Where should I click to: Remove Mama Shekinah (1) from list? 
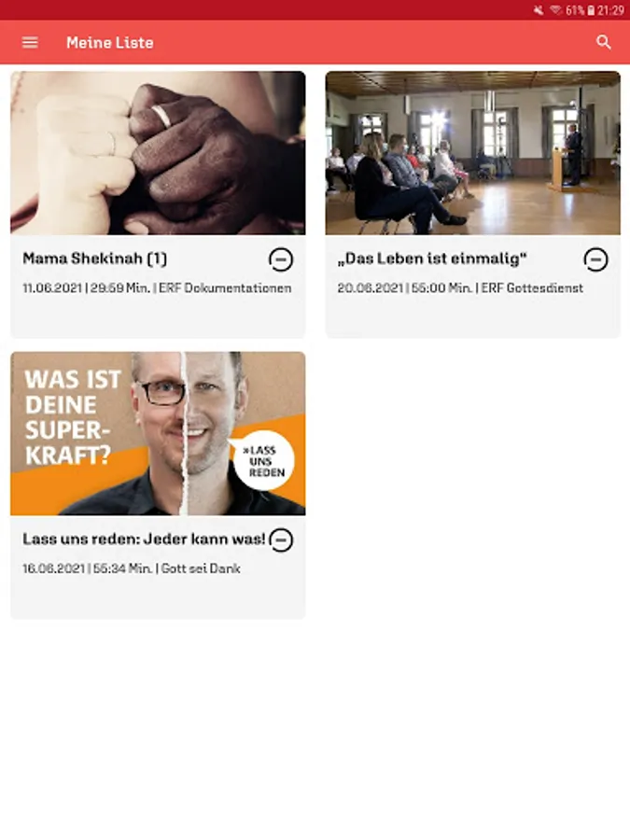click(x=281, y=259)
